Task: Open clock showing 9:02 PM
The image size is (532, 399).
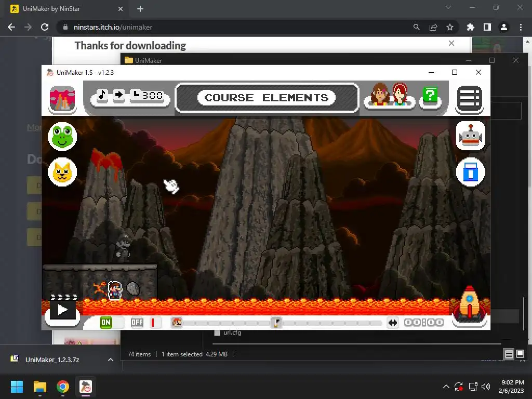Action: tap(512, 387)
